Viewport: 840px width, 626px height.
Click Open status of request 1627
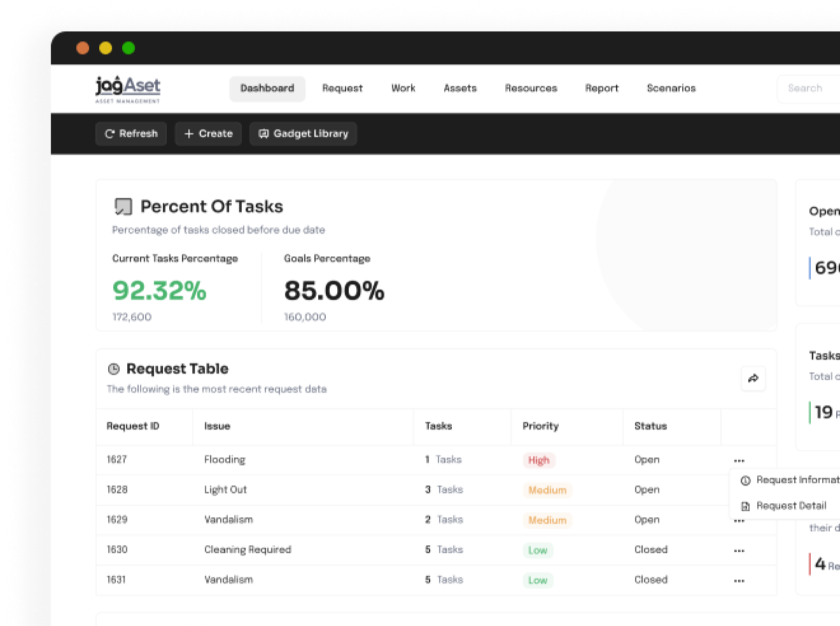647,459
